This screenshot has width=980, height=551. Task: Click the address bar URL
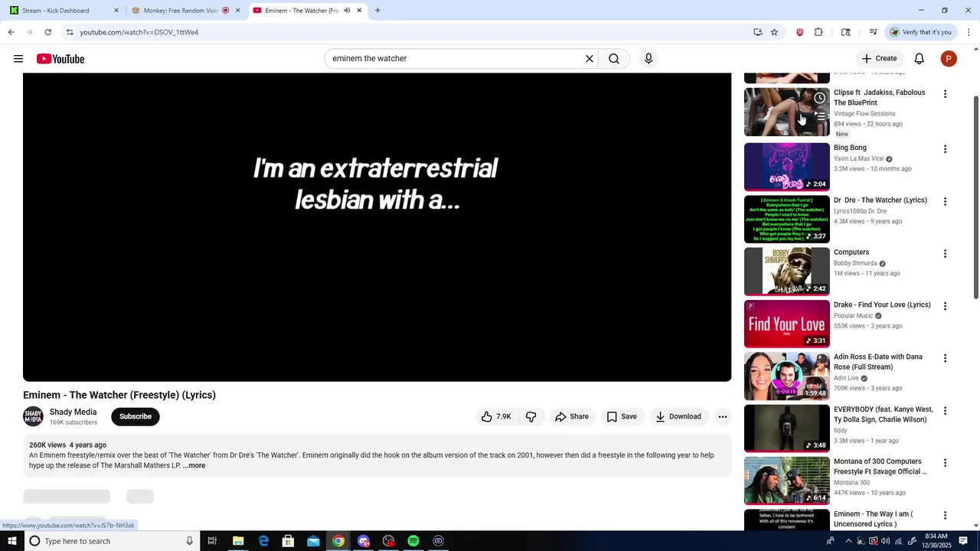tap(139, 32)
